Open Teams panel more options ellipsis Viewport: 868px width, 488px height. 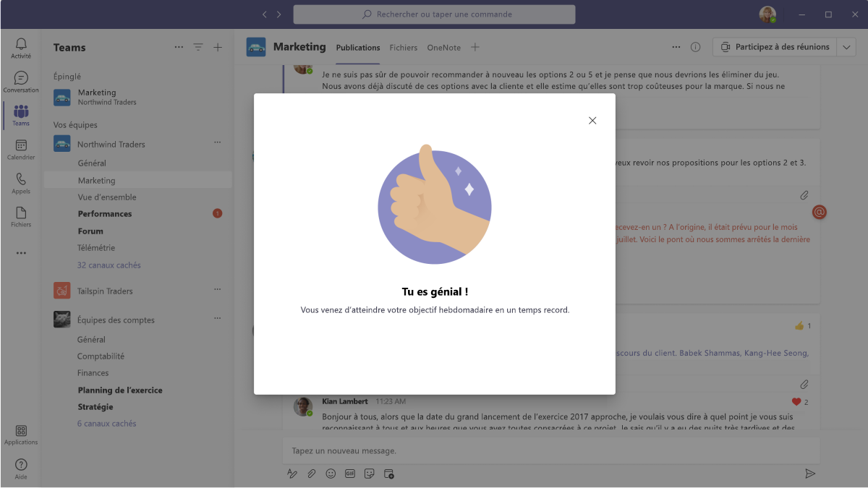coord(179,47)
